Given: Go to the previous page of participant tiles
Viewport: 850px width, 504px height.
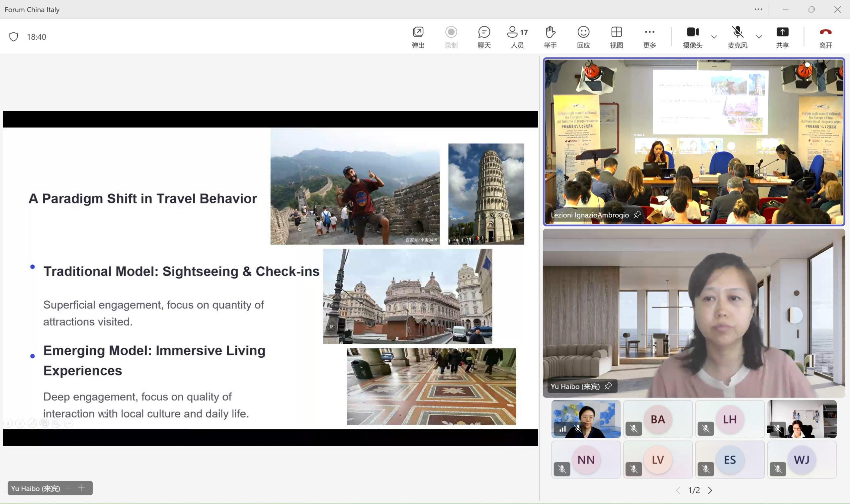Looking at the screenshot, I should click(678, 490).
